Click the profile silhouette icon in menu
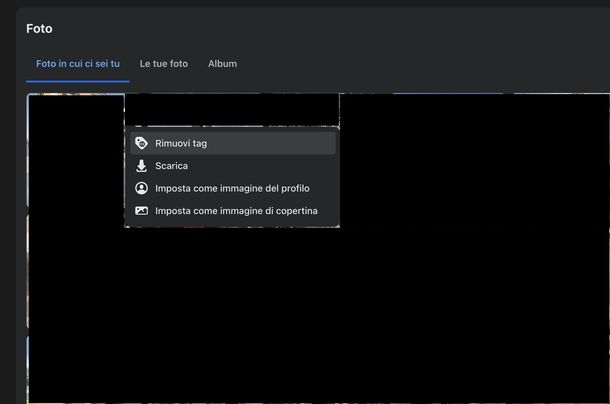The width and height of the screenshot is (610, 404). pyautogui.click(x=141, y=188)
